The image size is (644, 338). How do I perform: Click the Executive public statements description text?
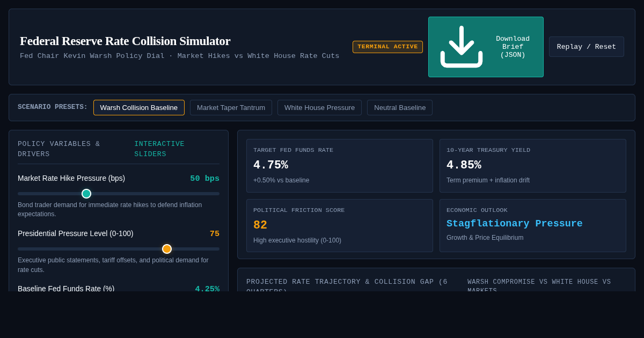click(113, 265)
